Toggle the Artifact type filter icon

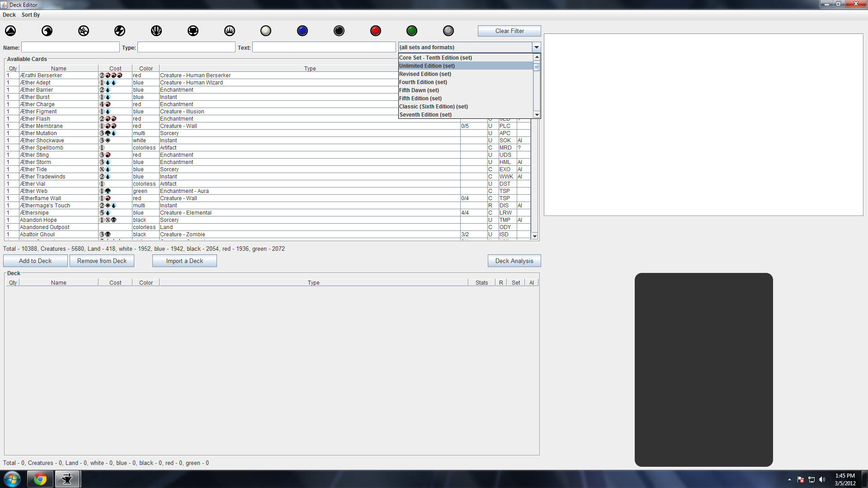193,31
